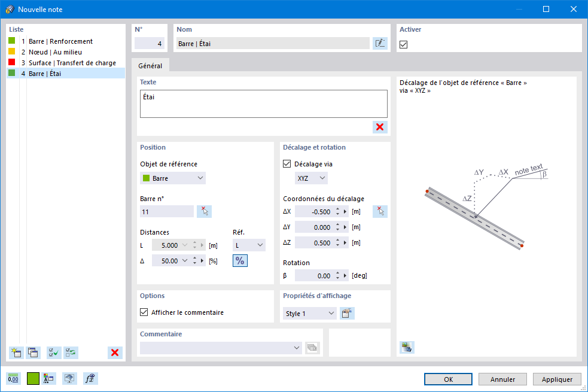Viewport: 588px width, 392px height.
Task: Duplicate the selected note in the list
Action: tap(33, 353)
